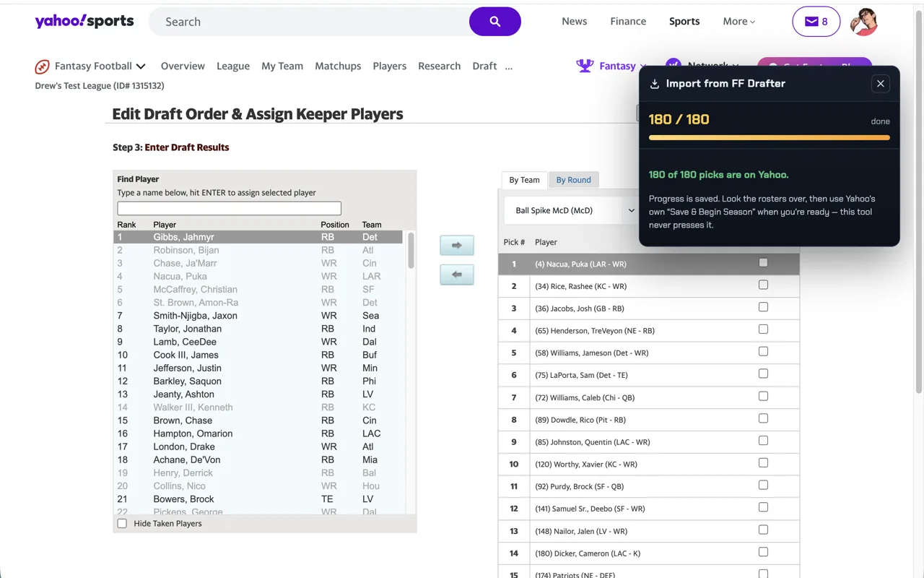Select player row Jeanty, Ashton
924x578 pixels.
(258, 394)
